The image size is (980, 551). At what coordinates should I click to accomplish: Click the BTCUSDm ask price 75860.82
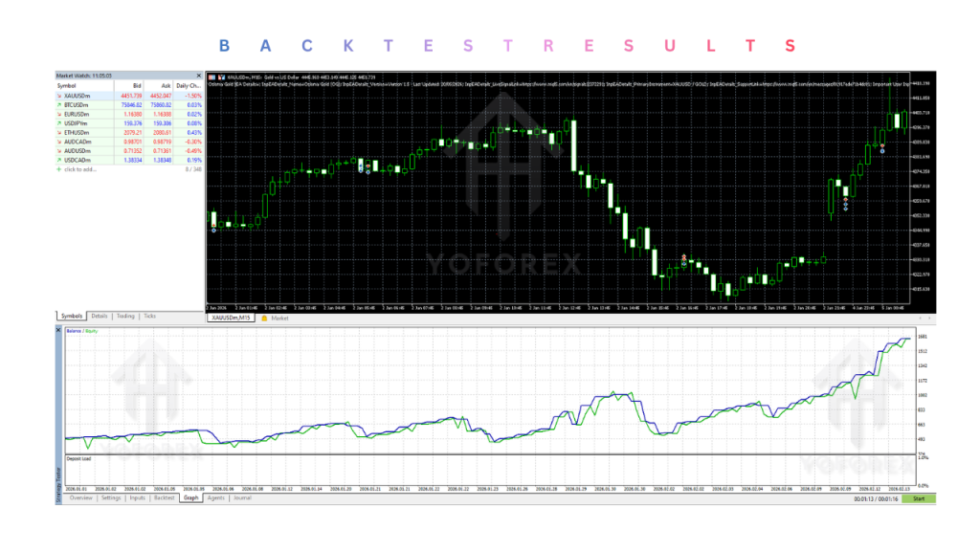click(x=161, y=105)
